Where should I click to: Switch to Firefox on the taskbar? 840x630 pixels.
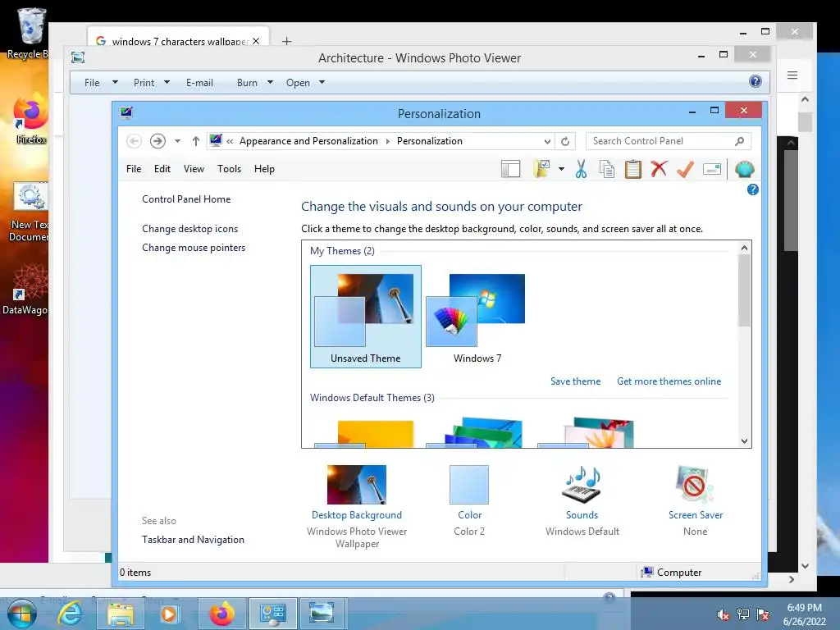click(221, 614)
